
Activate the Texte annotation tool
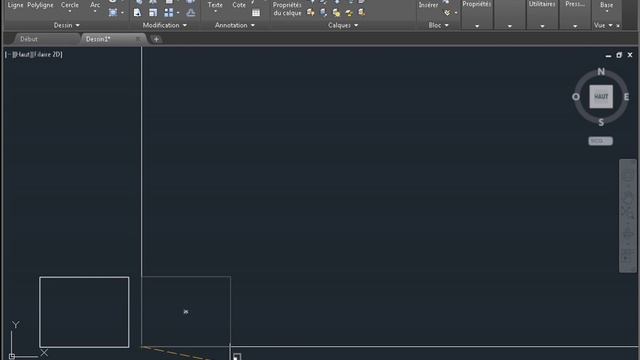pos(215,5)
